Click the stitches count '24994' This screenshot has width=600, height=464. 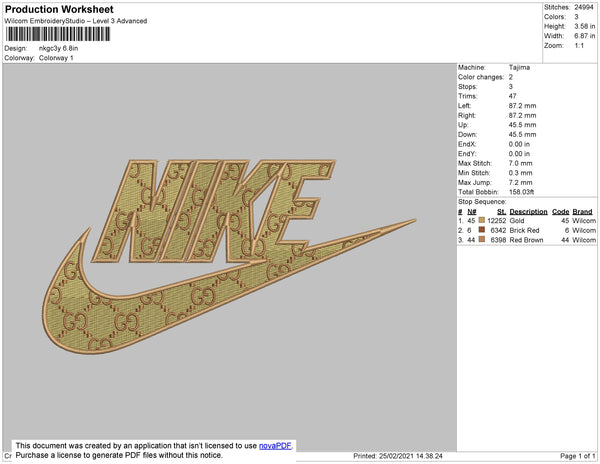[x=584, y=7]
